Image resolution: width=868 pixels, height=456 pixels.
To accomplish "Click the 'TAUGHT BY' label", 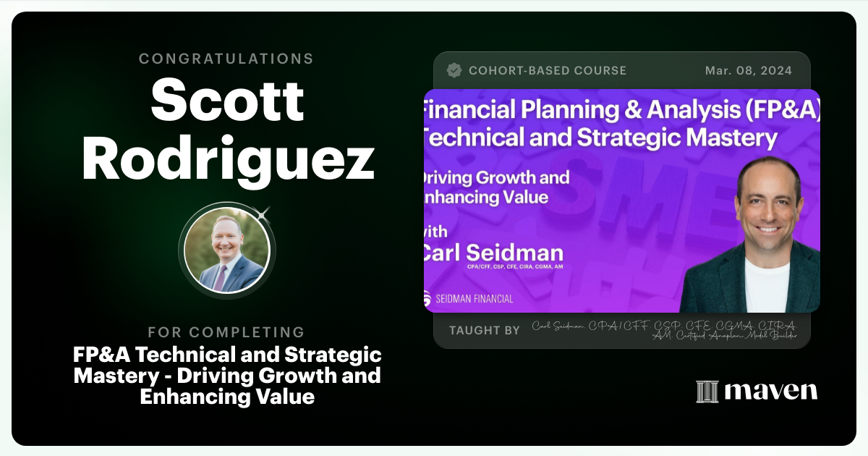I will point(484,330).
